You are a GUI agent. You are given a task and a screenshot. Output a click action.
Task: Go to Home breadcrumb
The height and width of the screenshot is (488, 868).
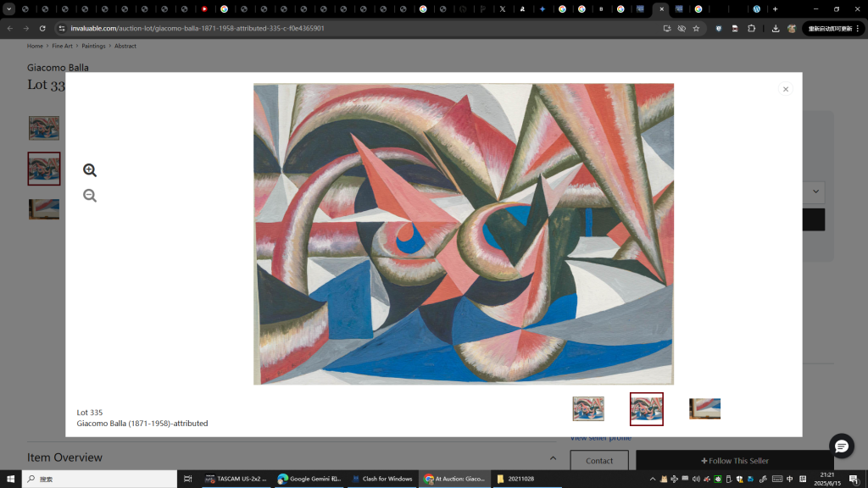click(35, 46)
